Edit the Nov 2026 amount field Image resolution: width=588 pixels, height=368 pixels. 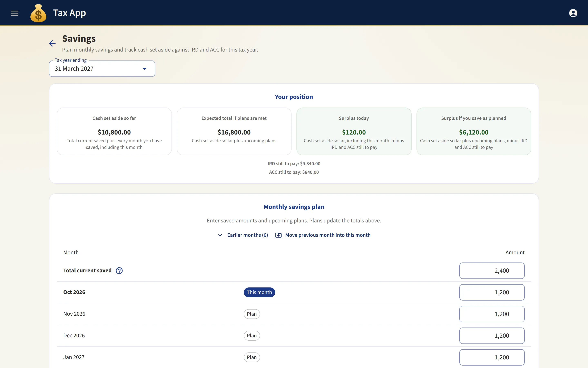pyautogui.click(x=492, y=314)
